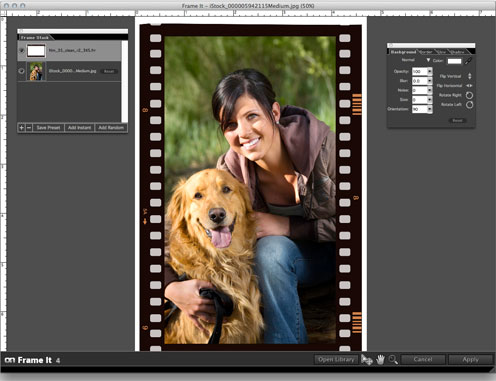Click the Add Instant button
The height and width of the screenshot is (381, 496).
79,128
